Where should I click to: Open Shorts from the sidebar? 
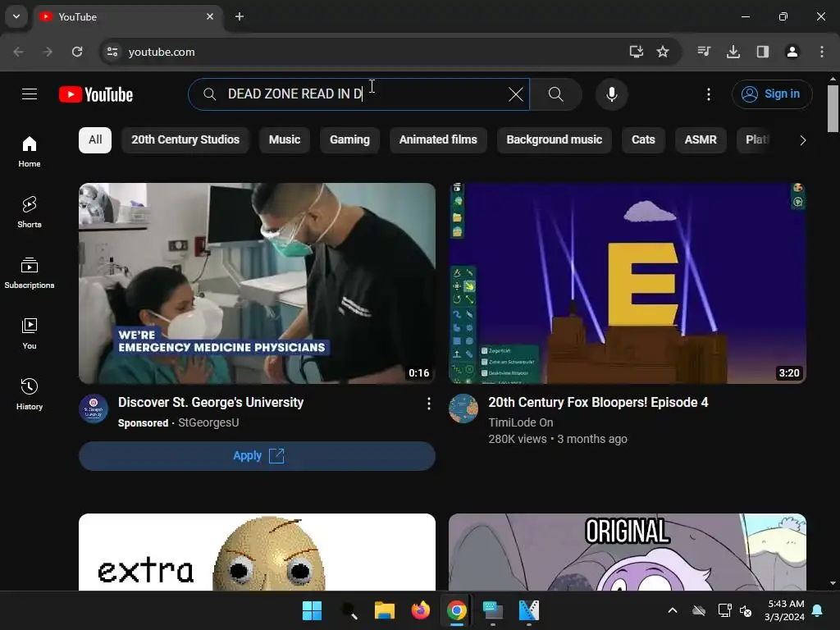point(30,212)
